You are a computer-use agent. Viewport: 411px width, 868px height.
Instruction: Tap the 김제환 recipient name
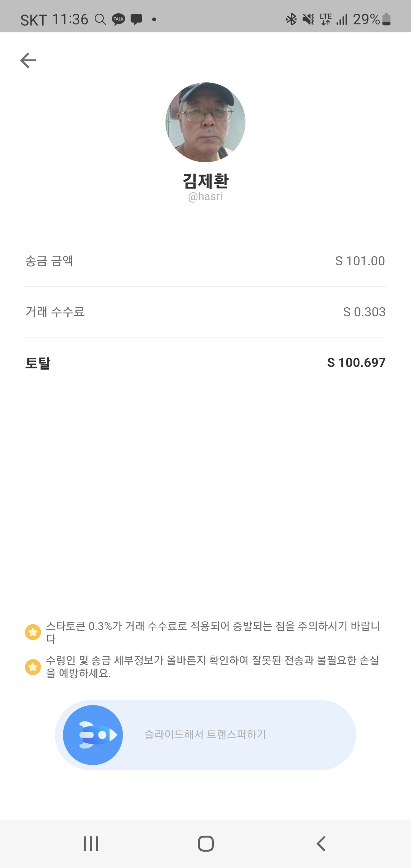(x=205, y=180)
